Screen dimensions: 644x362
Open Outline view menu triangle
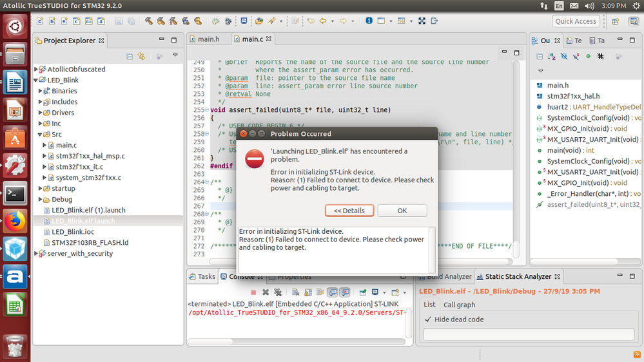540,71
